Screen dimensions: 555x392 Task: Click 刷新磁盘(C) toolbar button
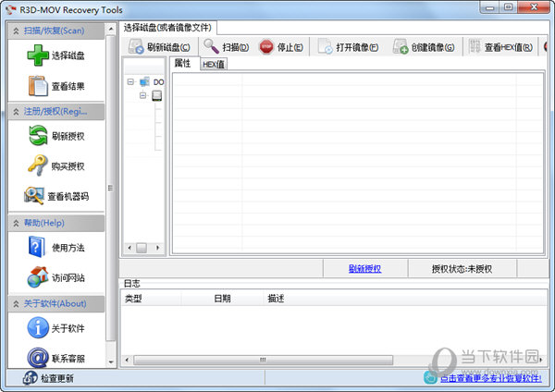tap(159, 47)
